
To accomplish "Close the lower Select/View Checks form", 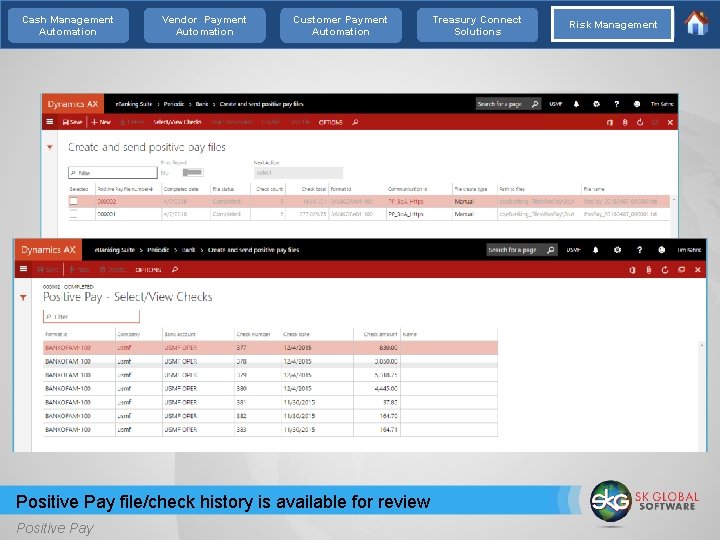I will pos(698,270).
